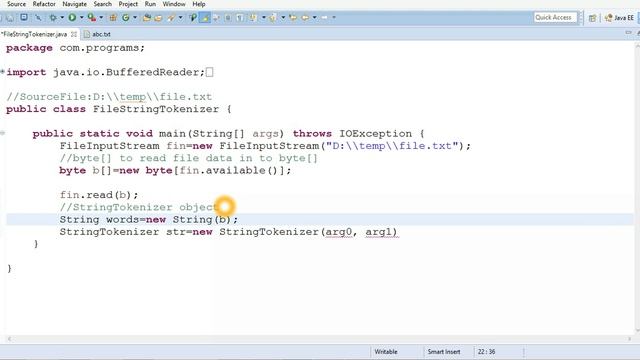Click horizontal scrollbar left arrow
Image resolution: width=640 pixels, height=360 pixels.
[x=9, y=339]
